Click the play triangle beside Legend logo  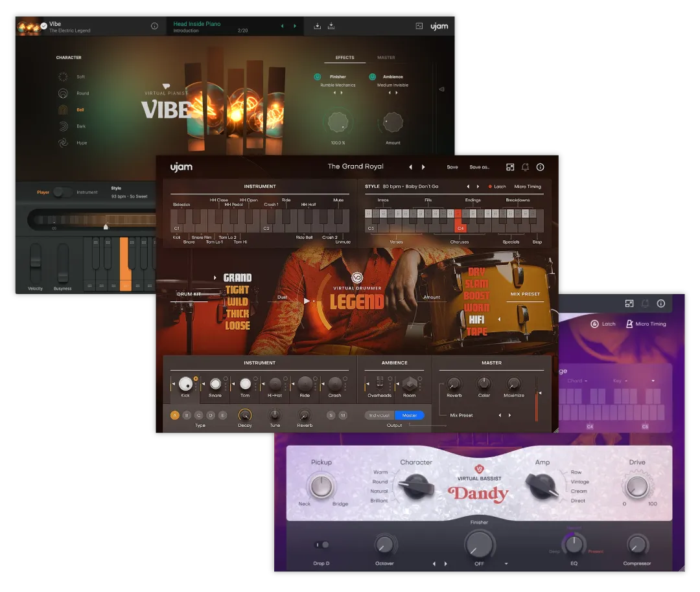pyautogui.click(x=307, y=301)
